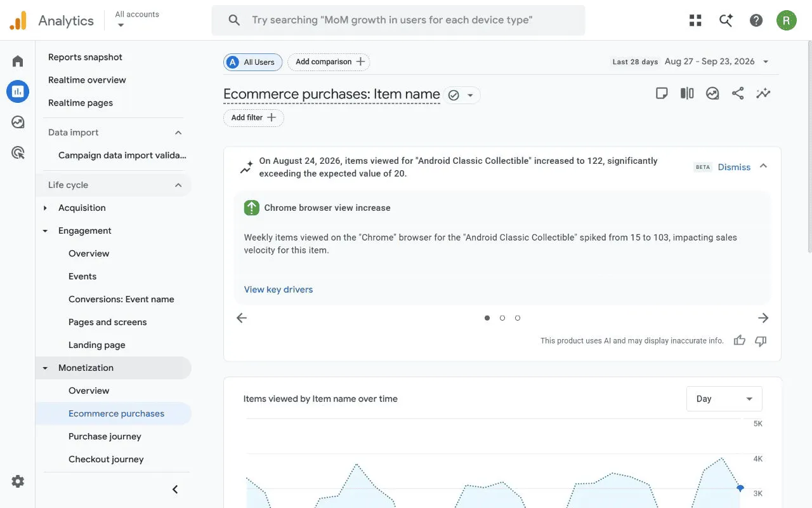The height and width of the screenshot is (508, 812).
Task: Collapse the Data import section
Action: point(178,133)
